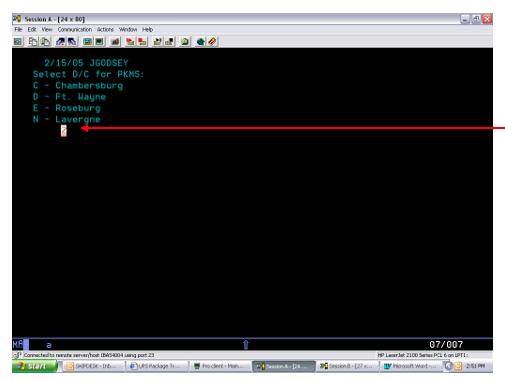The height and width of the screenshot is (380, 505).
Task: Click the '2/15/05 JGODSEY' header text
Action: [x=86, y=63]
